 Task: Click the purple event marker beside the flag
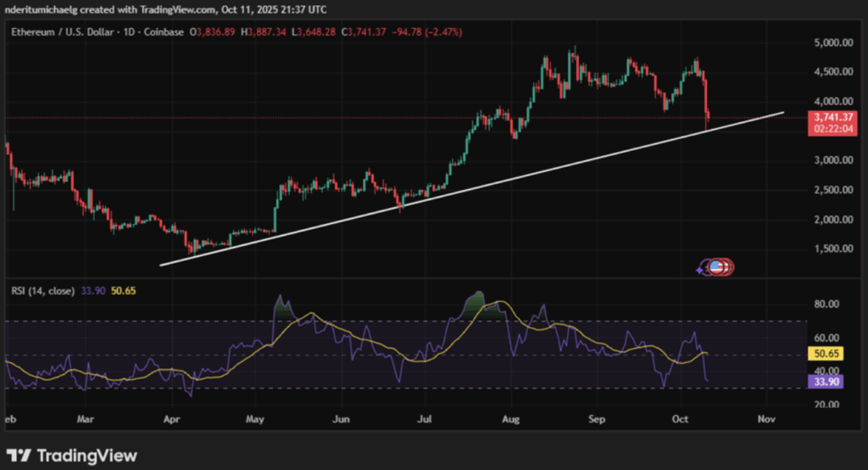[x=702, y=269]
